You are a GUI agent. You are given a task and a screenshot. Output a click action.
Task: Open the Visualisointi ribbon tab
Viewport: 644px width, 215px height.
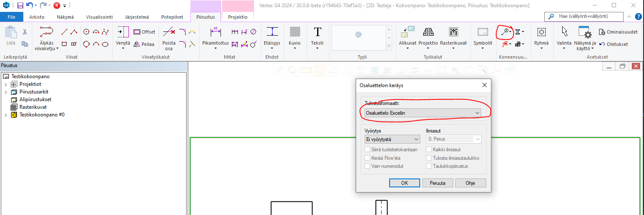pyautogui.click(x=99, y=17)
